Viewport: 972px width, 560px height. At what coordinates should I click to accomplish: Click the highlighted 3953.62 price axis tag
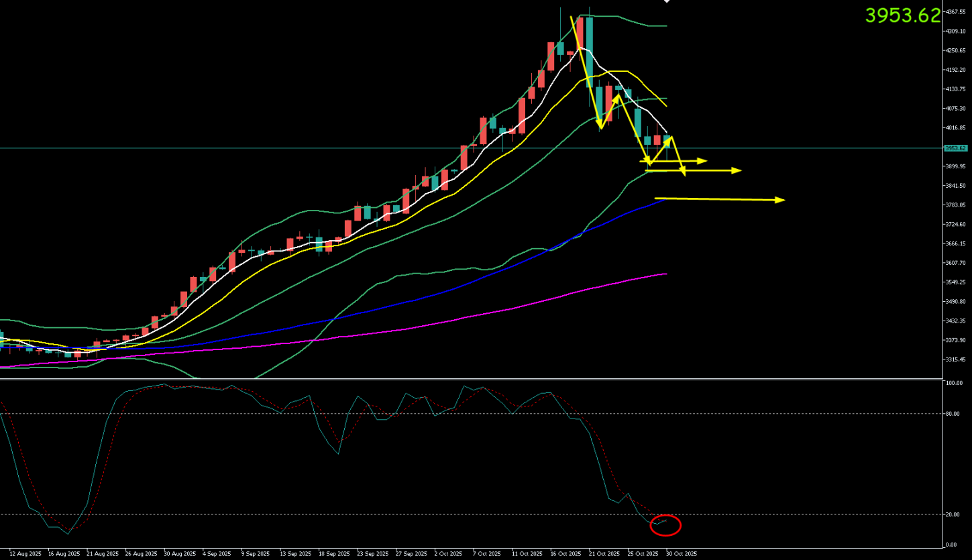click(955, 148)
